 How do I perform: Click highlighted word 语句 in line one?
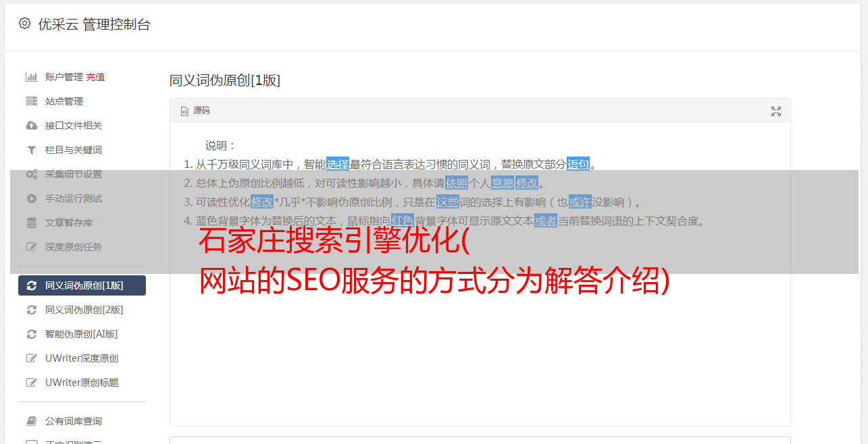tap(578, 164)
